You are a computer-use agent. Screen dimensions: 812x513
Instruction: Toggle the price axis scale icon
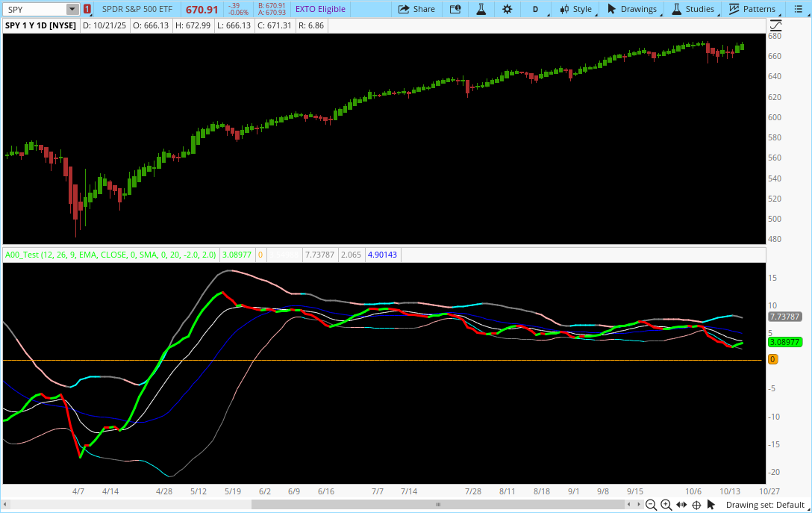[x=775, y=25]
